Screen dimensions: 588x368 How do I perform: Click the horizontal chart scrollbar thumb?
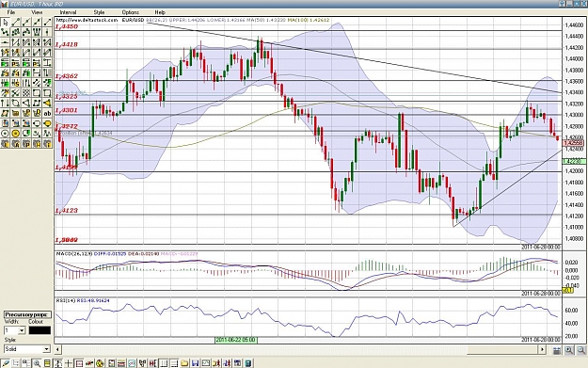pyautogui.click(x=502, y=349)
